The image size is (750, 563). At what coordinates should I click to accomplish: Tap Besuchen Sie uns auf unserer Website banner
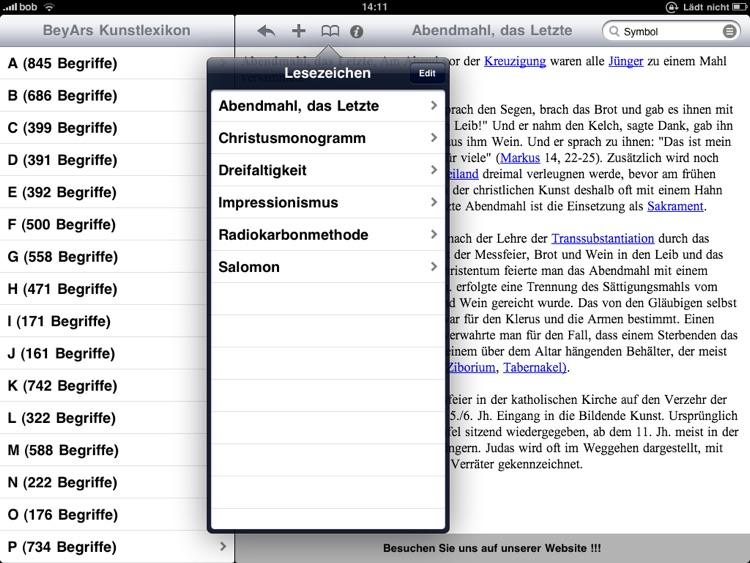pos(492,548)
